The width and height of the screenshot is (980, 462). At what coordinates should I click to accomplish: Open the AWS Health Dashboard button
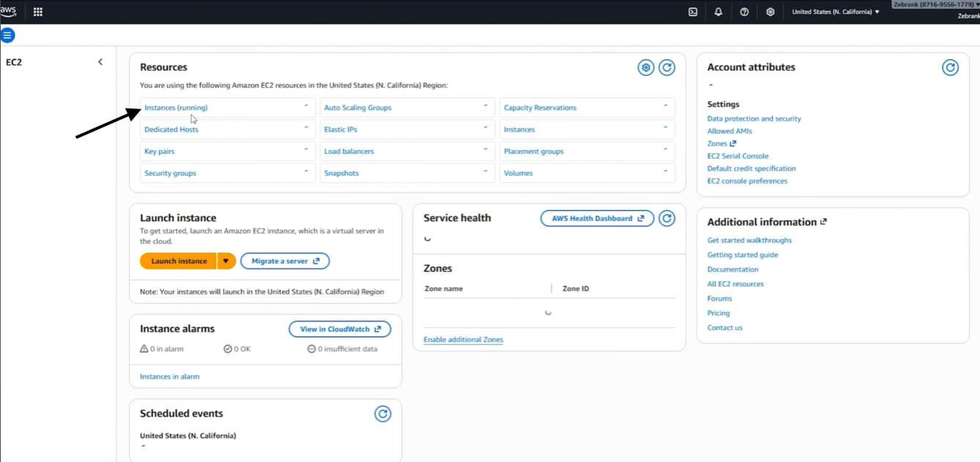click(x=597, y=218)
